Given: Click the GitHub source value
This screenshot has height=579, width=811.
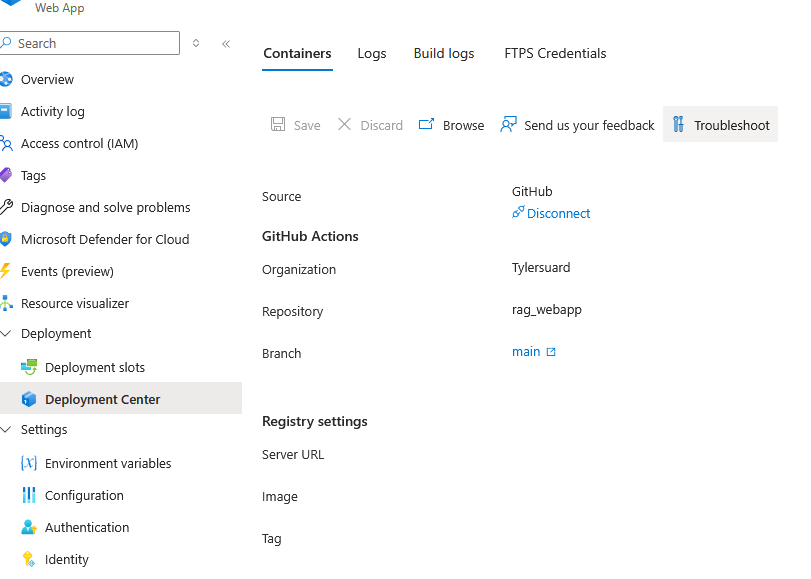Looking at the screenshot, I should (x=532, y=191).
